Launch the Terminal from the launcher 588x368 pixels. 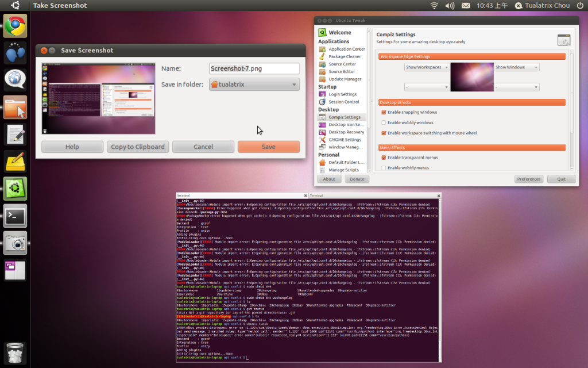pos(15,216)
